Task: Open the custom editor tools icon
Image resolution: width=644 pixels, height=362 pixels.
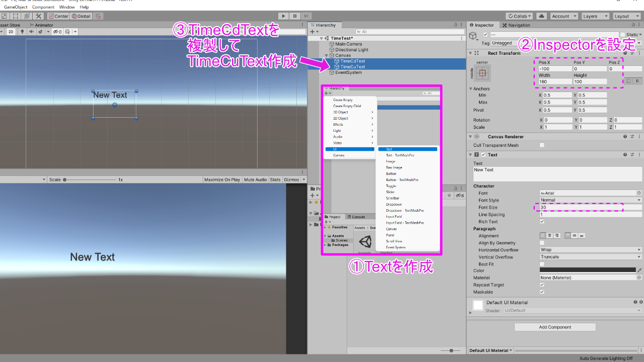Action: 38,16
